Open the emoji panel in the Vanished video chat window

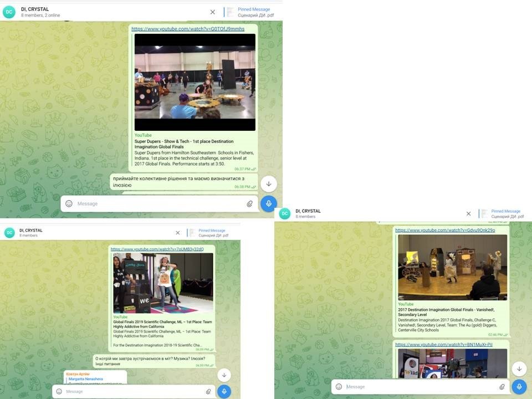tap(339, 386)
